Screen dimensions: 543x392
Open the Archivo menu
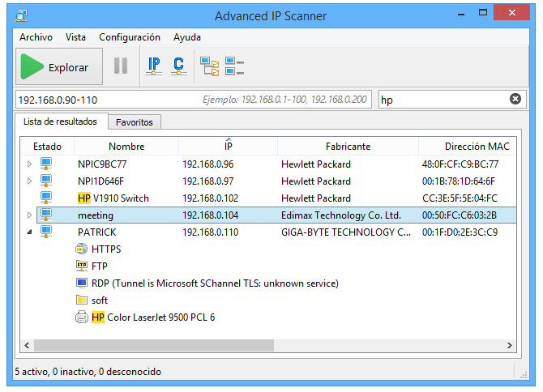[x=36, y=37]
